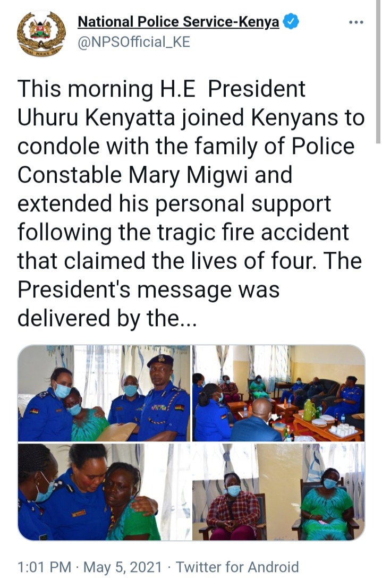Select the tweet body text paragraph

[191, 203]
